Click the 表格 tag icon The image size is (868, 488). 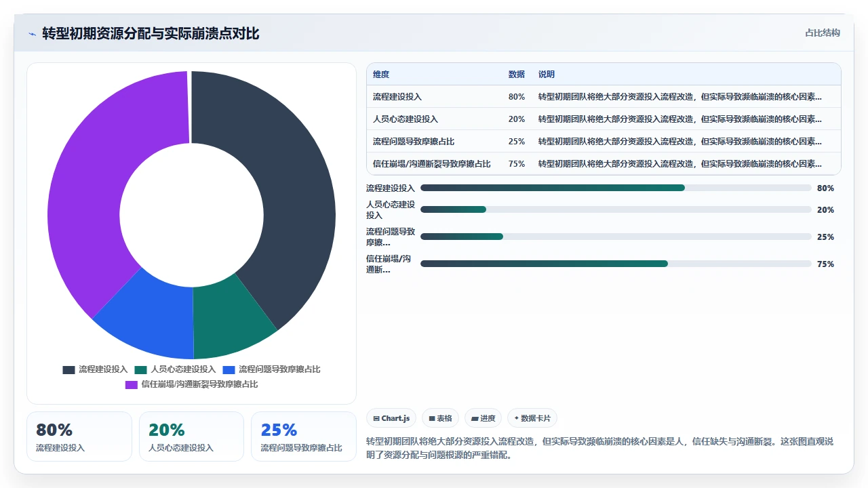(x=431, y=419)
